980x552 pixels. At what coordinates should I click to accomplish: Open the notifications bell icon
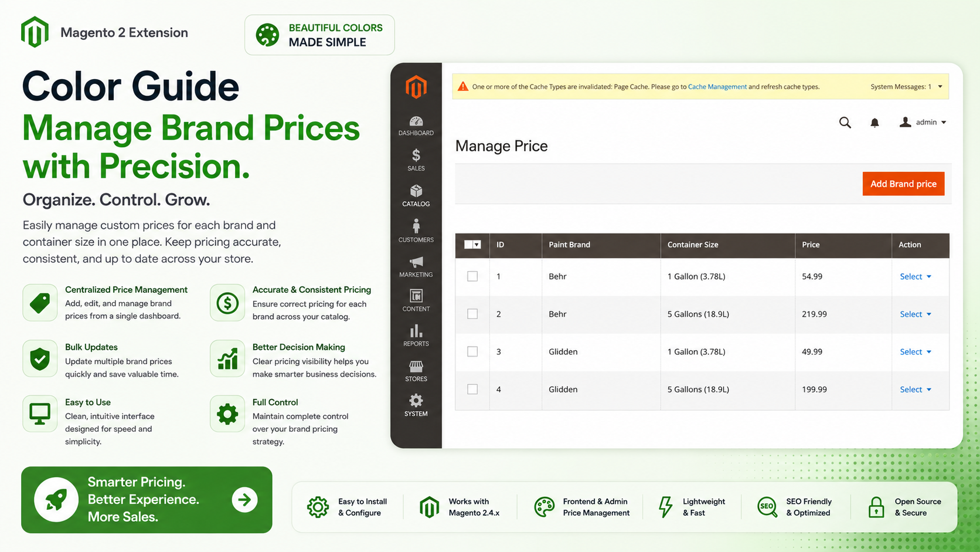pyautogui.click(x=874, y=123)
